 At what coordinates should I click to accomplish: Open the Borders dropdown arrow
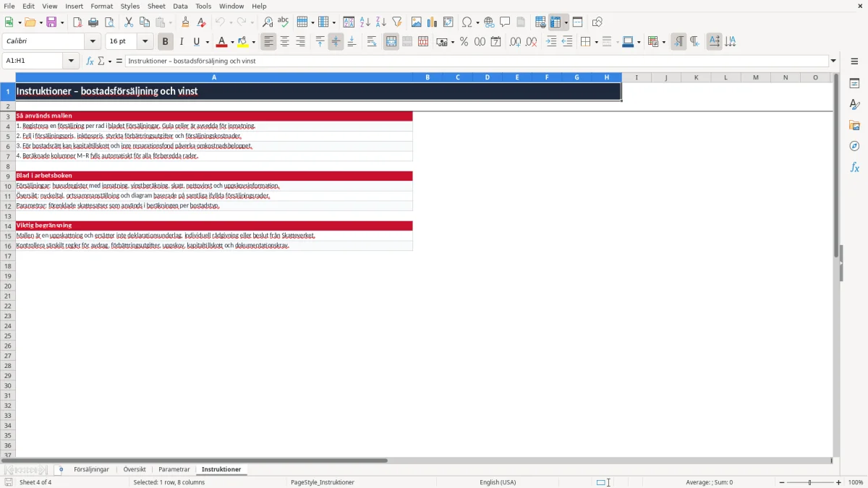click(x=595, y=42)
